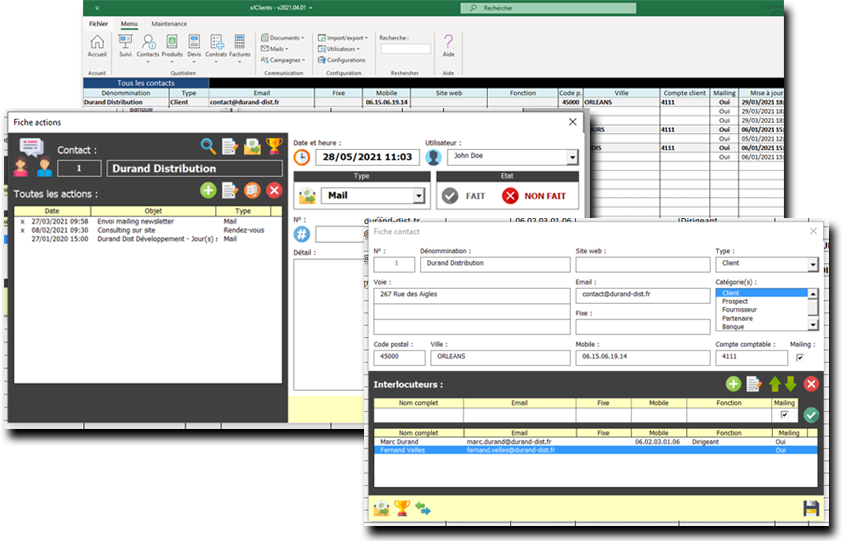
Task: Expand Utilisateurs menu in ribbon
Action: click(339, 48)
